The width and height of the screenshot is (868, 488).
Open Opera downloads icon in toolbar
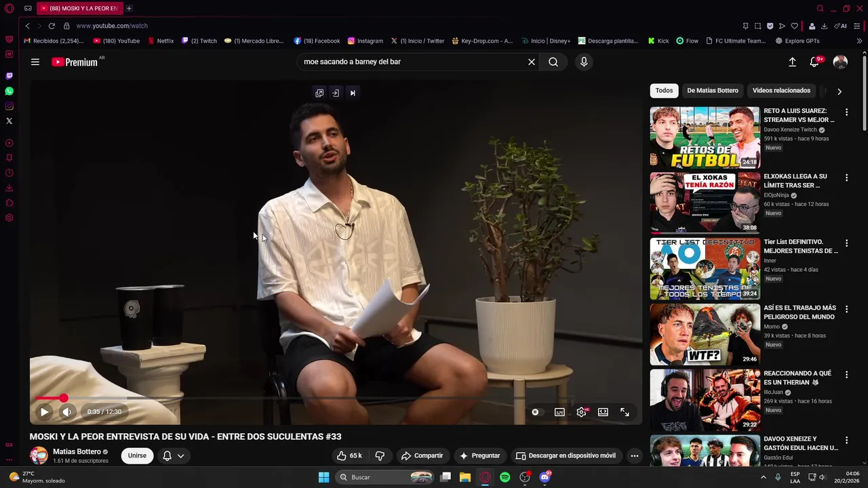[824, 26]
